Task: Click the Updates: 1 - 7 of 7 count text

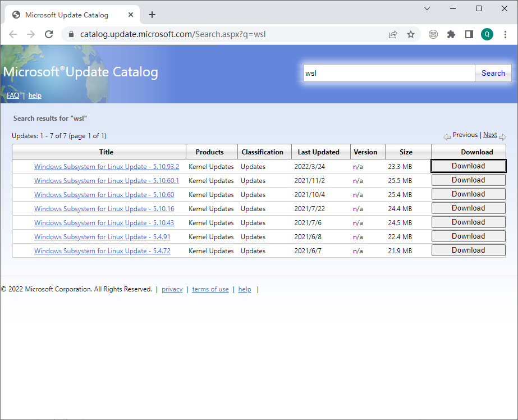Action: click(59, 136)
